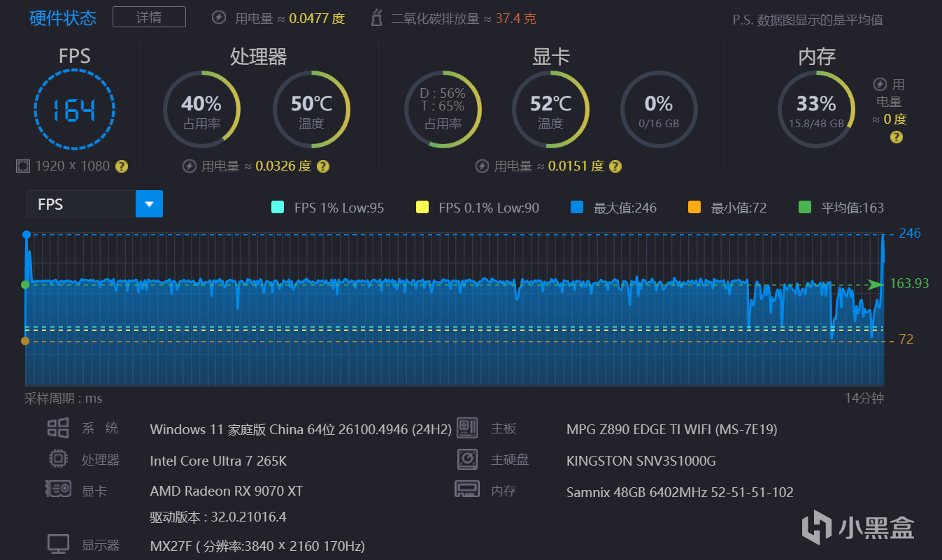Click the blue maximum marker dot on chart

pos(27,234)
